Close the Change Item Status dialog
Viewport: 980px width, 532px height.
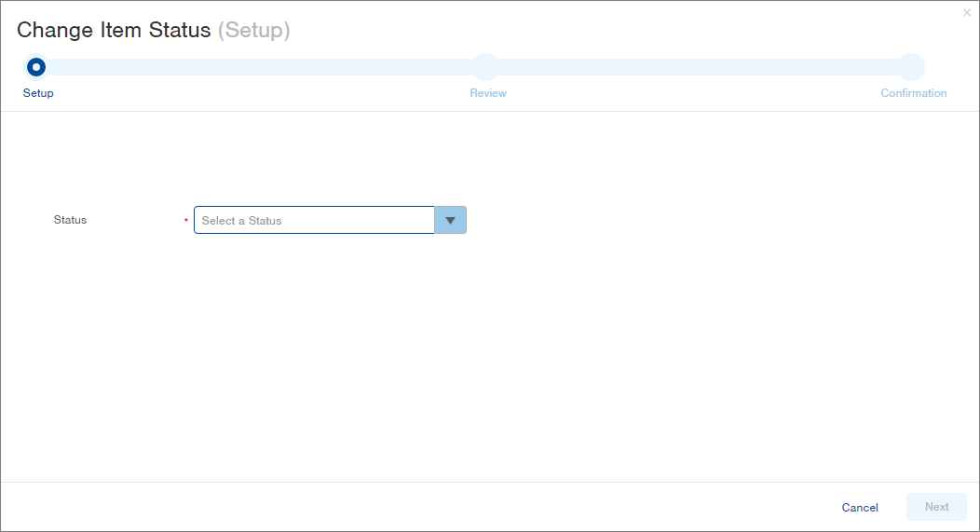pyautogui.click(x=966, y=13)
